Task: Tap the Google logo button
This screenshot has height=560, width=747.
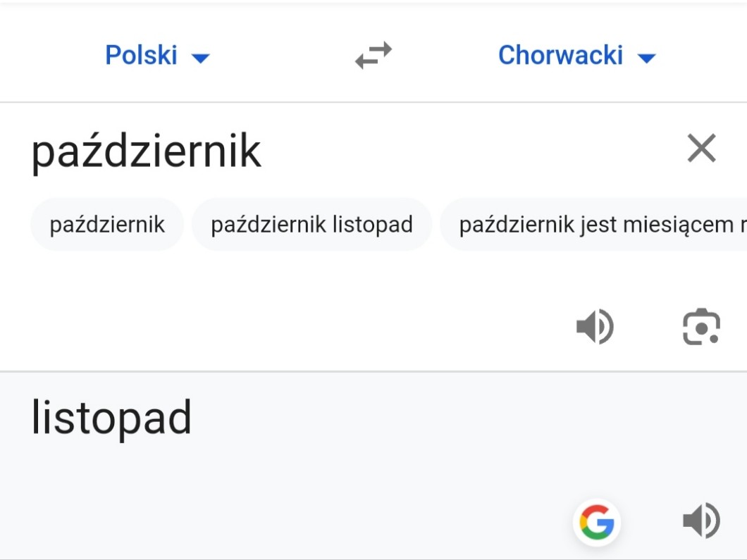Action: click(x=597, y=523)
